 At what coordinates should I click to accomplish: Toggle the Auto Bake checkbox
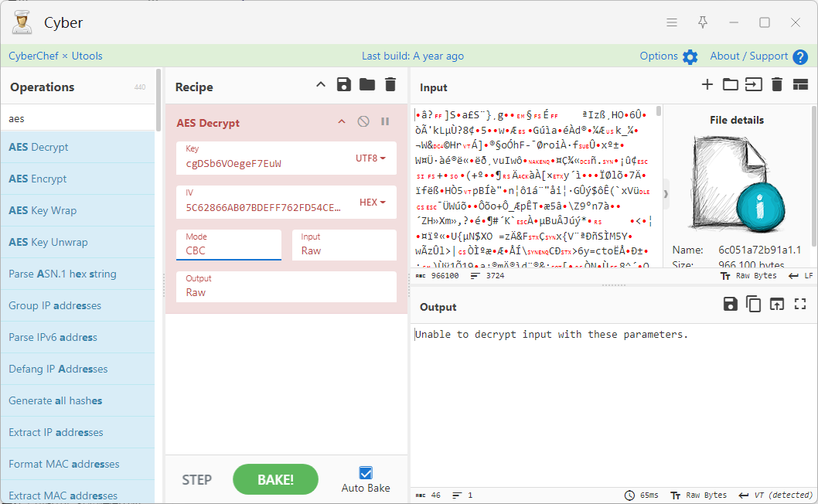click(x=366, y=473)
